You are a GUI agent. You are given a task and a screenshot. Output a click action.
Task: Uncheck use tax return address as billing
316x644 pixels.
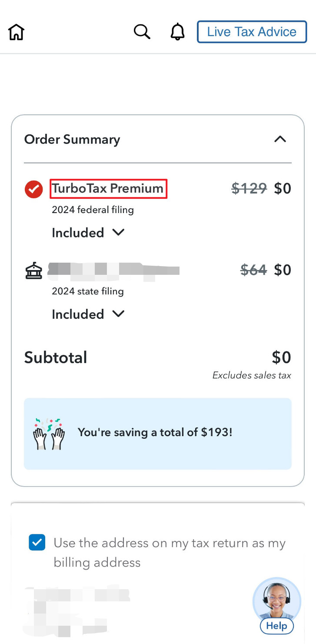point(37,543)
